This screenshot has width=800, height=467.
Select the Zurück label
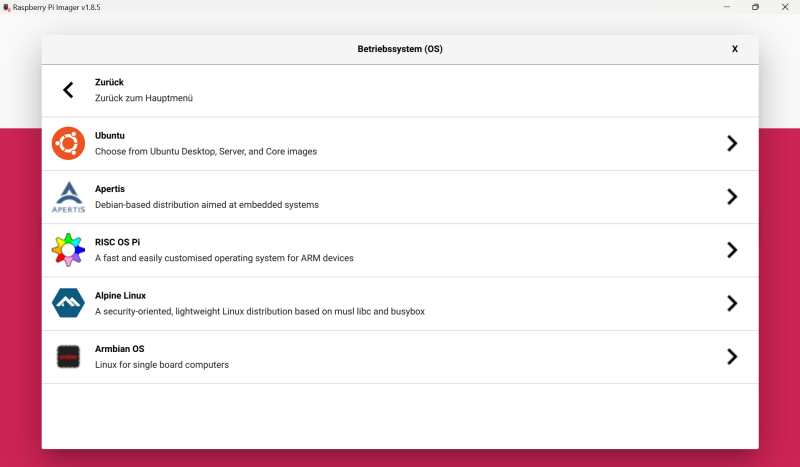point(109,82)
